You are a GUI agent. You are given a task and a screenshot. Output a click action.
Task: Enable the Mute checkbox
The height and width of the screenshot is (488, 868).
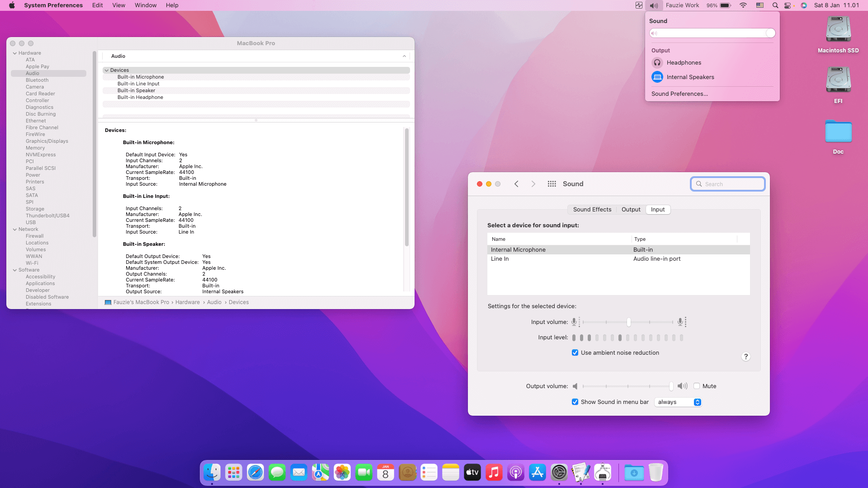697,386
